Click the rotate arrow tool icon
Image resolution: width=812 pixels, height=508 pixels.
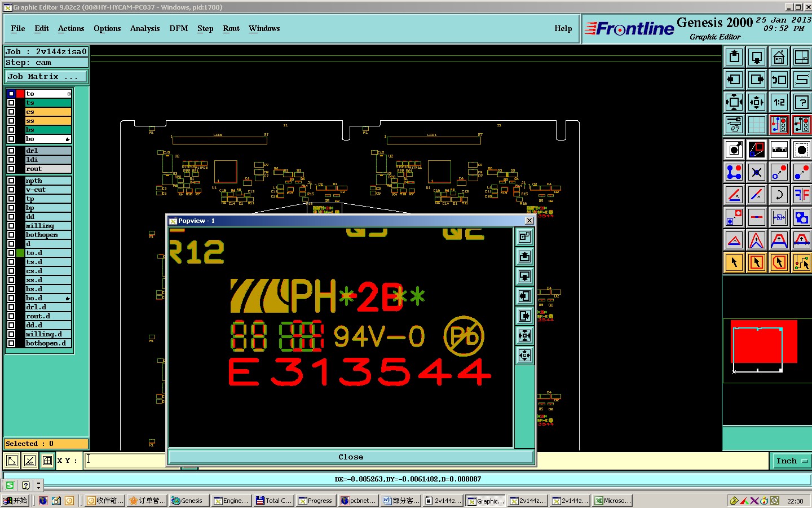[x=779, y=195]
